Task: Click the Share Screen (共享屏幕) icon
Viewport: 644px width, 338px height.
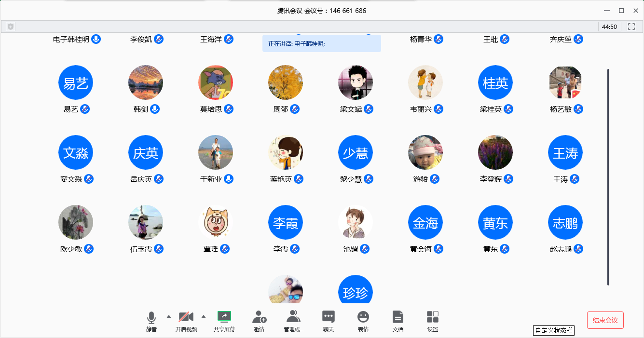Action: (x=224, y=317)
